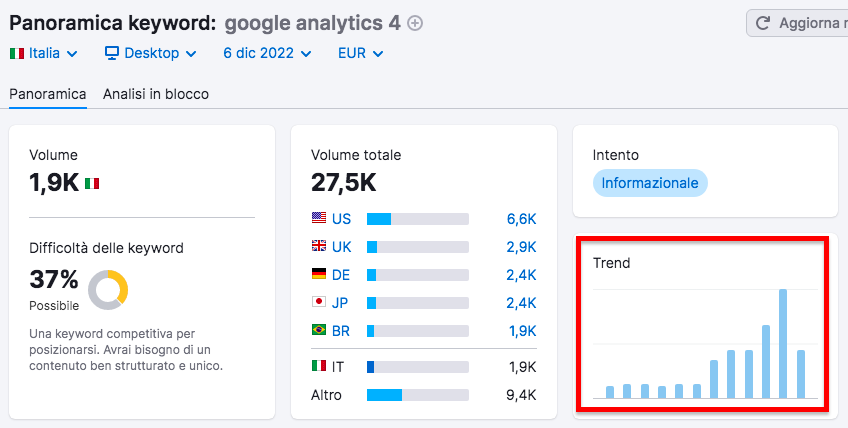
Task: Open the EUR currency dropdown
Action: [x=361, y=53]
